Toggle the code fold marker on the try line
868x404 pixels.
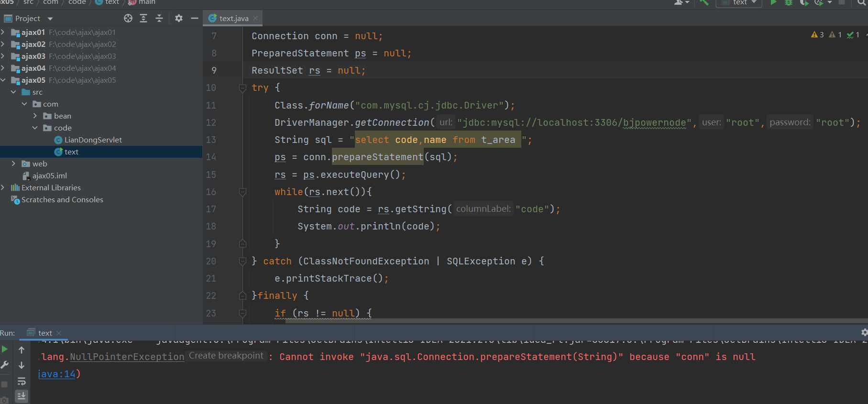pyautogui.click(x=242, y=88)
